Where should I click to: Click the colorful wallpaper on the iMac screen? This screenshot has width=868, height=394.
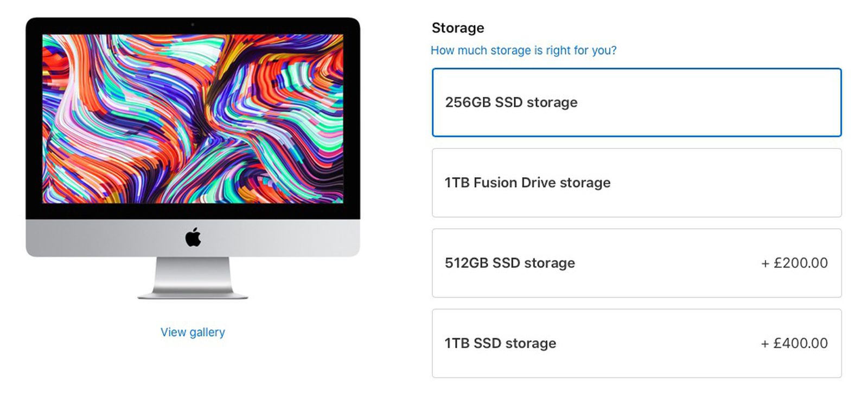pyautogui.click(x=193, y=119)
